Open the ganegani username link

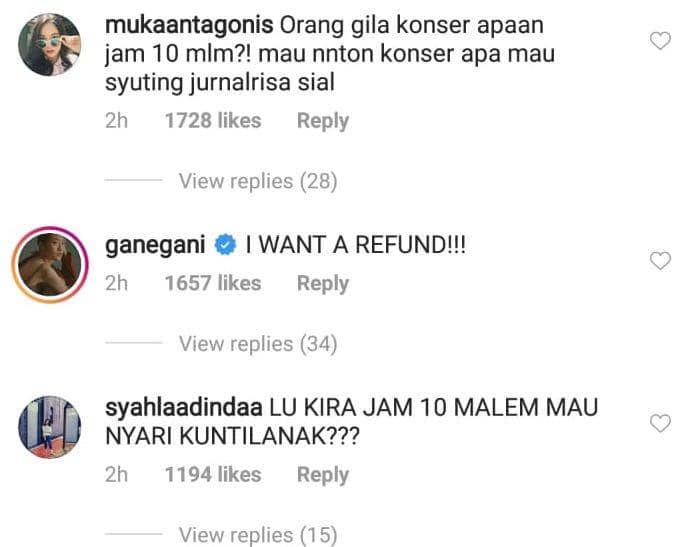point(155,245)
